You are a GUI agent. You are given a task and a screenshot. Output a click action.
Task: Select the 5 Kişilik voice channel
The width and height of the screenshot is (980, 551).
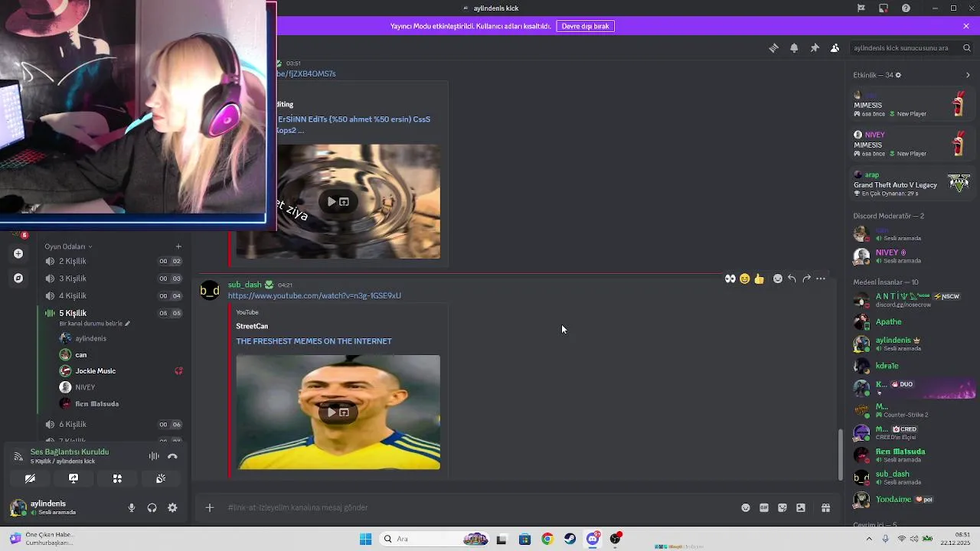(x=113, y=313)
